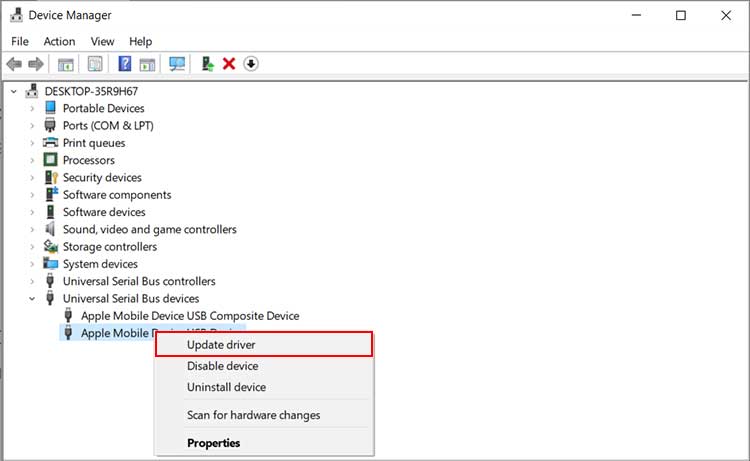Image resolution: width=750 pixels, height=461 pixels.
Task: Click the Forward arrow toolbar icon
Action: [36, 64]
